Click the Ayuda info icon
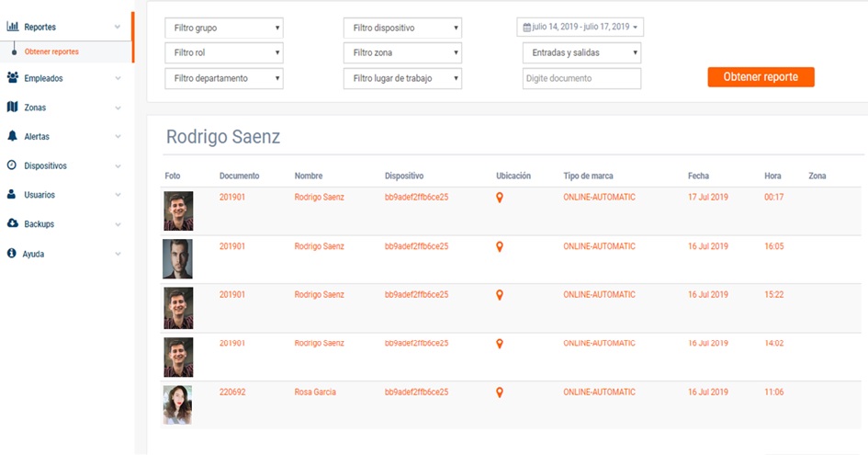 (x=13, y=253)
